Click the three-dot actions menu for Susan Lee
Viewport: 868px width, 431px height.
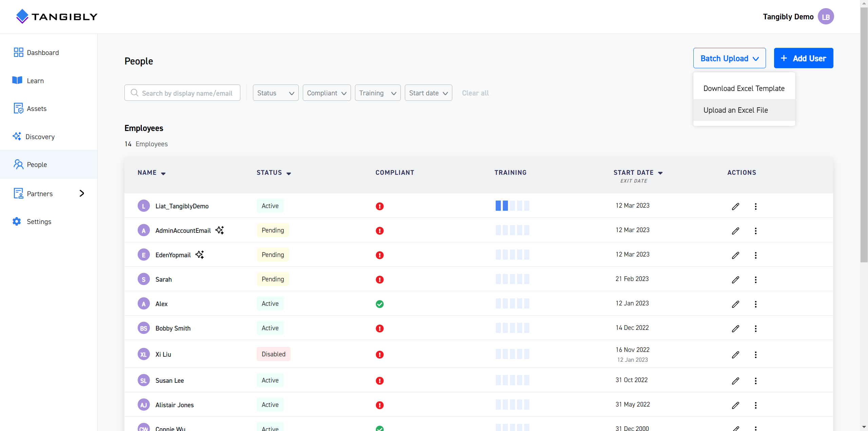(x=755, y=380)
